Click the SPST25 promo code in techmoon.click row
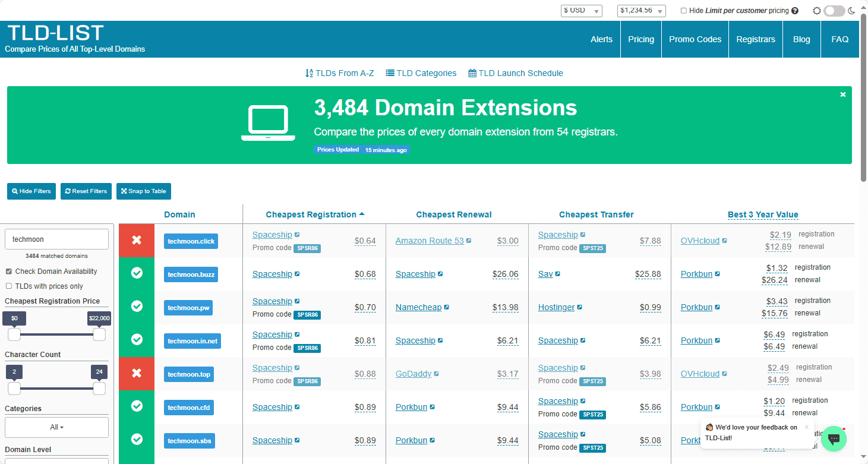 [x=593, y=248]
